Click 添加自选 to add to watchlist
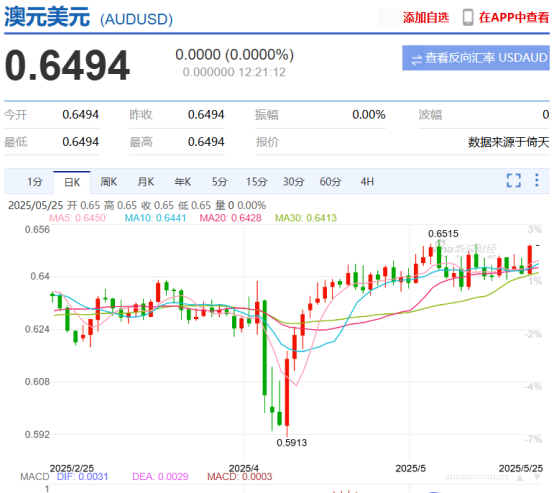This screenshot has height=493, width=554. coord(426,17)
